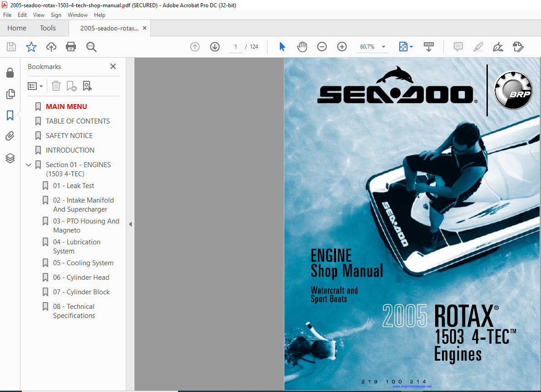Viewport: 541px width, 392px height.
Task: Go to next page arrow
Action: pos(215,47)
